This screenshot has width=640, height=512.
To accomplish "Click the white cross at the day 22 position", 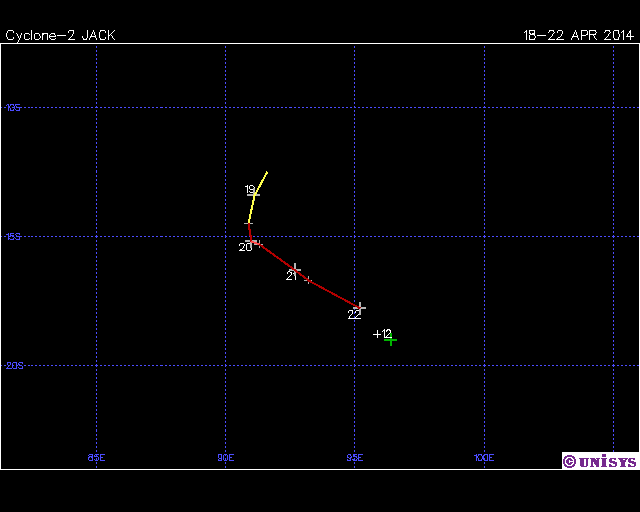I will point(360,307).
